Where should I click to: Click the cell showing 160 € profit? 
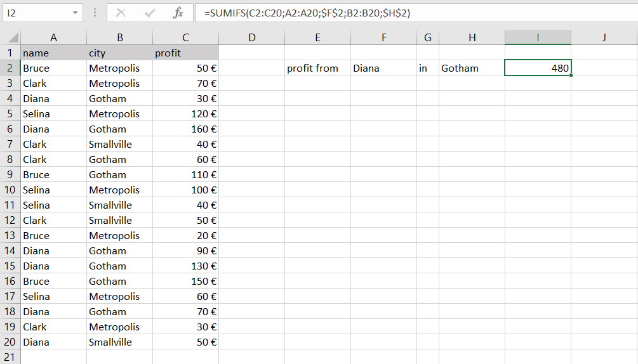click(185, 129)
